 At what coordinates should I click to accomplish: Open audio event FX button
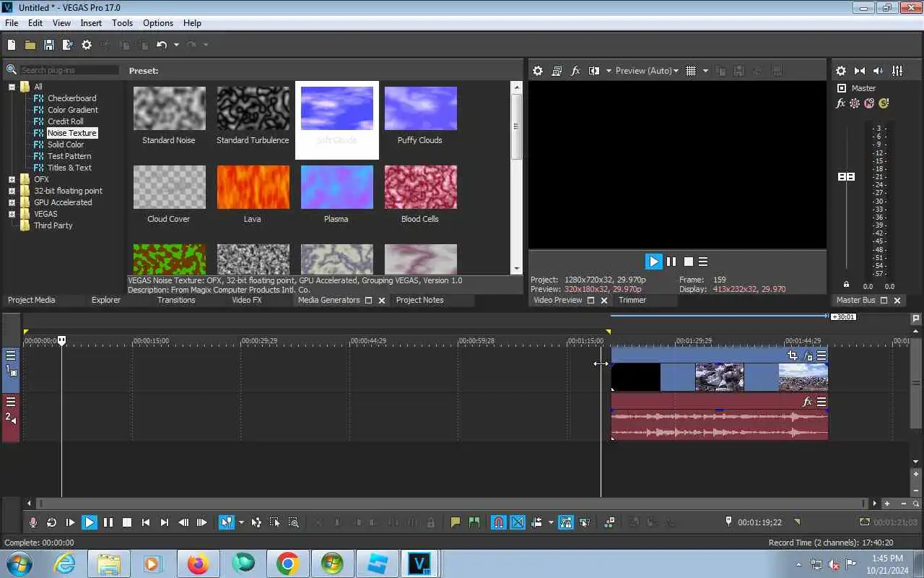pyautogui.click(x=807, y=402)
